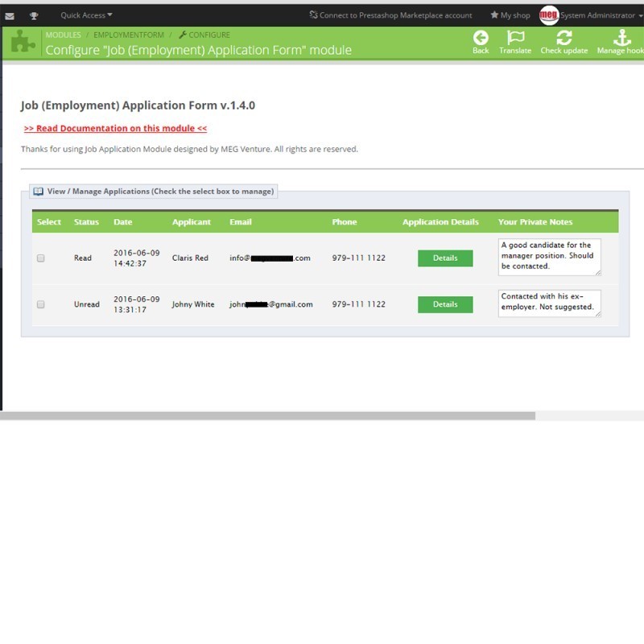
Task: Click the Application Details column header
Action: (x=440, y=222)
